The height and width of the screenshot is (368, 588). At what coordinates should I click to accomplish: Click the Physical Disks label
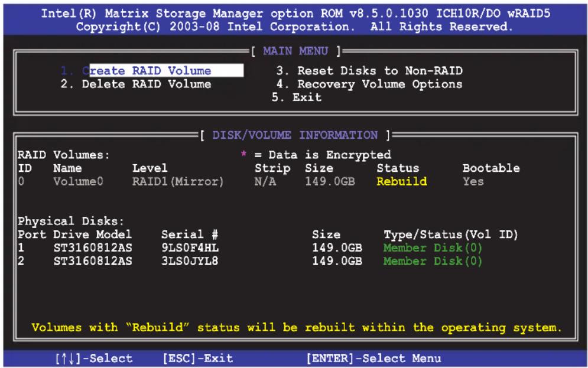(x=70, y=221)
